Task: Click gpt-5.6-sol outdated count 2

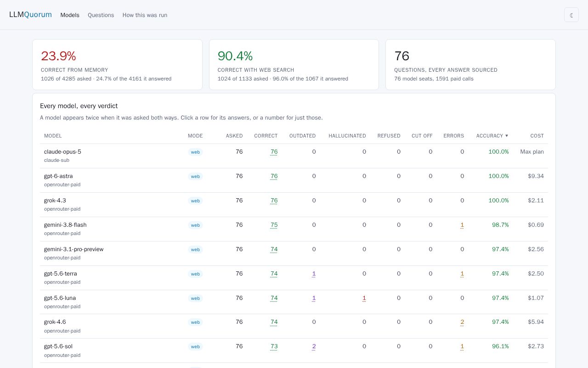Action: click(314, 346)
